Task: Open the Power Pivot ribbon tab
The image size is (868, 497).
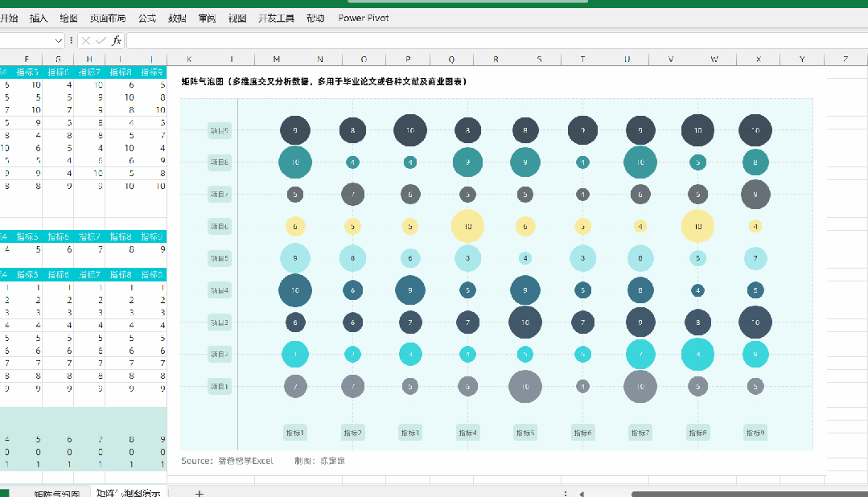Action: click(x=363, y=18)
